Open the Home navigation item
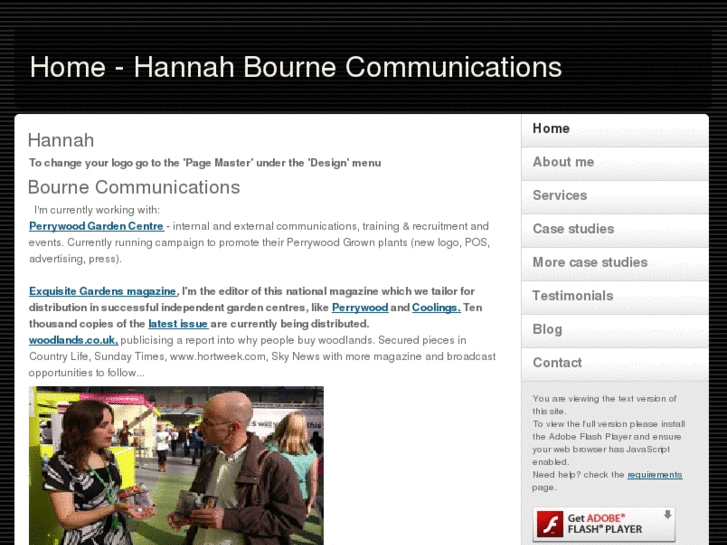This screenshot has width=727, height=545. pos(615,129)
